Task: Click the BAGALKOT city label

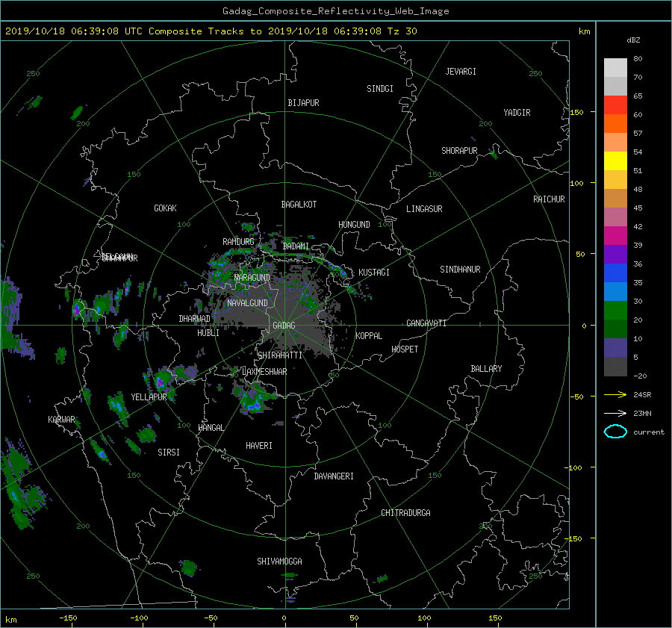Action: pyautogui.click(x=299, y=205)
